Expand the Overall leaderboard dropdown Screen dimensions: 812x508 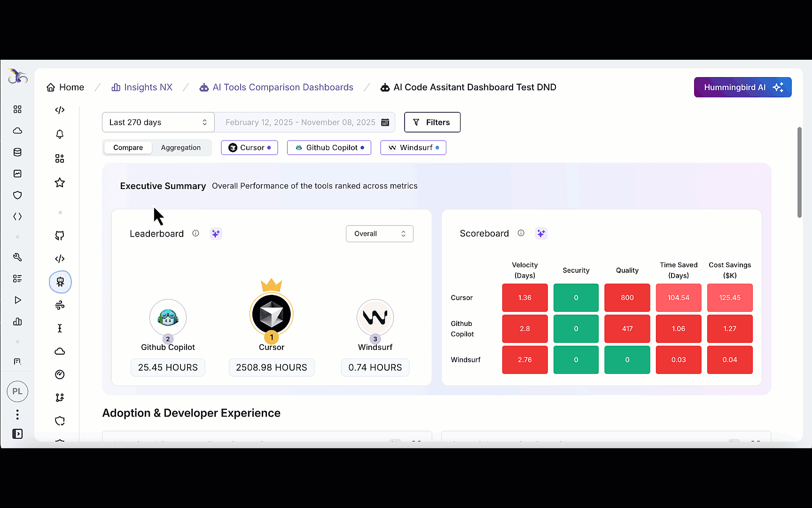(x=379, y=234)
